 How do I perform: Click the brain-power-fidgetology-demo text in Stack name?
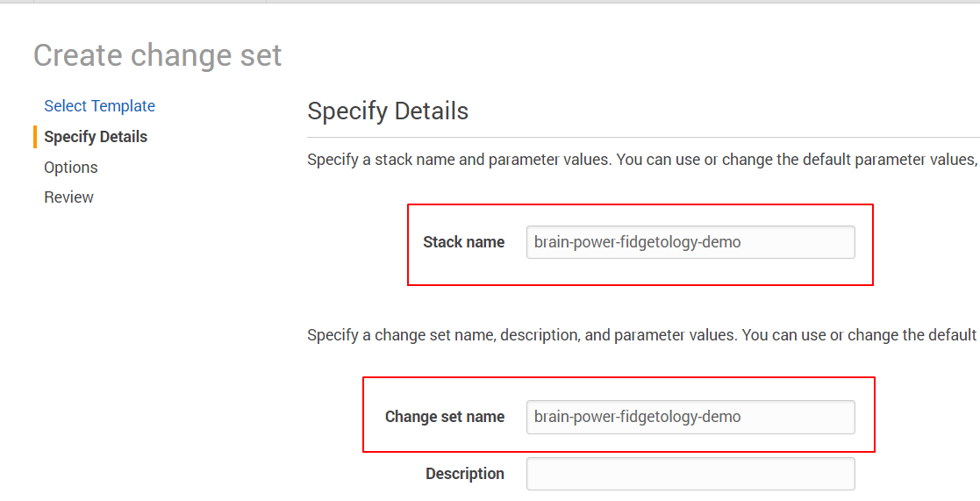click(637, 242)
